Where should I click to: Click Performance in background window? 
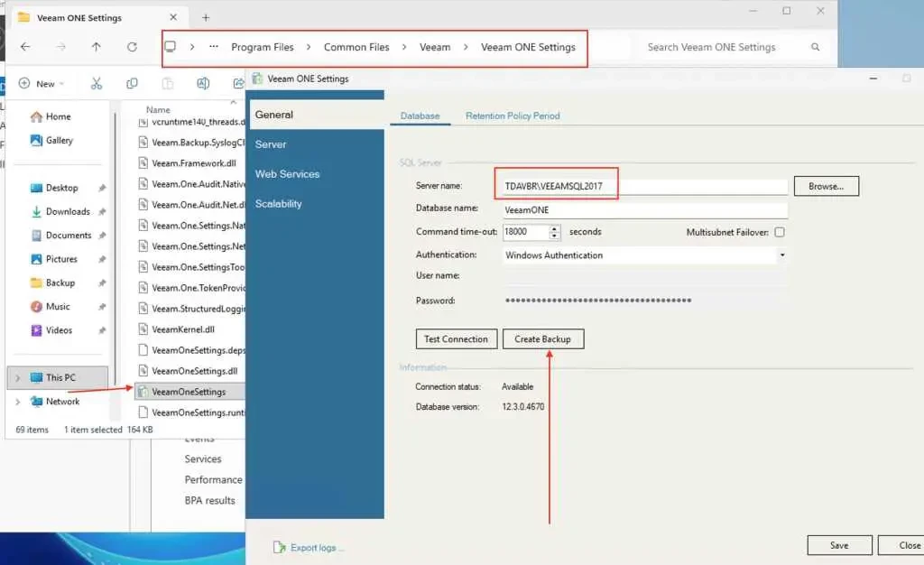click(213, 479)
